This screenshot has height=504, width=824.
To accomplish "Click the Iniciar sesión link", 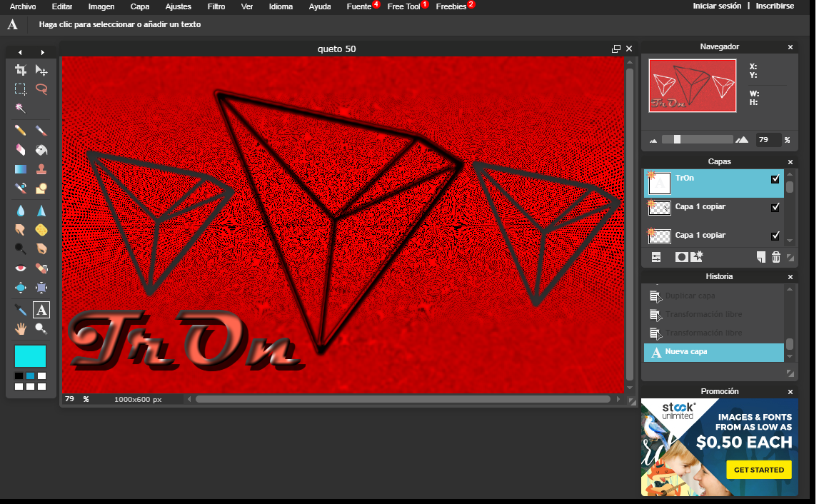I will pos(717,6).
